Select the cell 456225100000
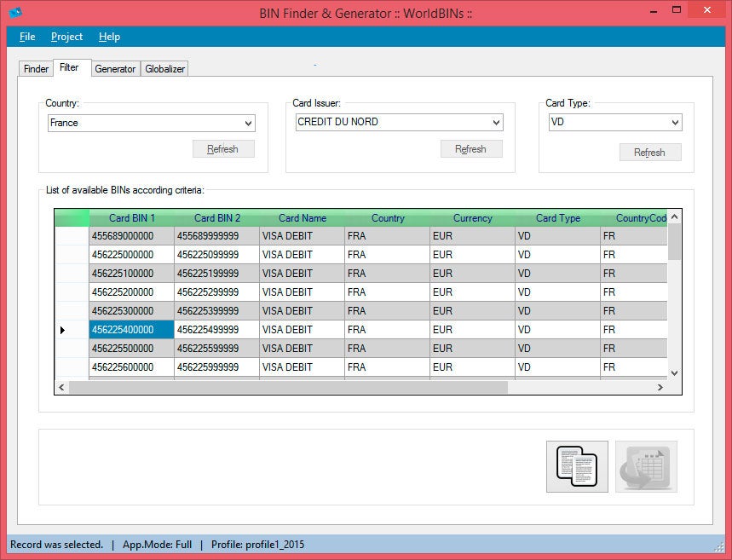The image size is (732, 560). pyautogui.click(x=132, y=274)
